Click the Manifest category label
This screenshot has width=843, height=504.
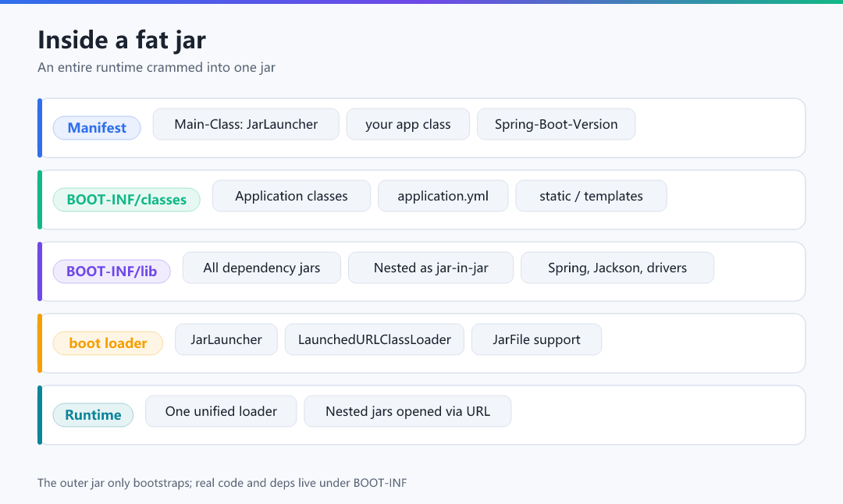tap(97, 128)
